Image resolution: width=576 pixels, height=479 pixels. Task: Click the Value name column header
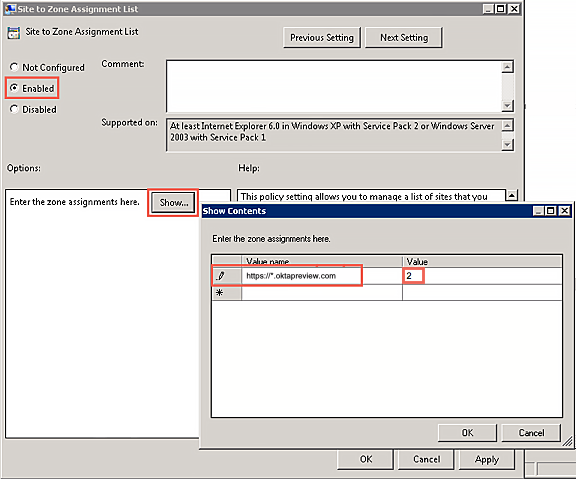(x=322, y=262)
